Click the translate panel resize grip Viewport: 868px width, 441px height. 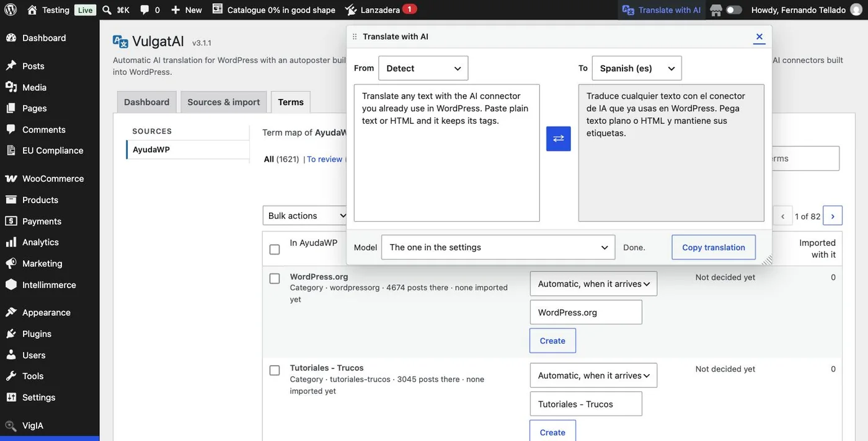(766, 260)
